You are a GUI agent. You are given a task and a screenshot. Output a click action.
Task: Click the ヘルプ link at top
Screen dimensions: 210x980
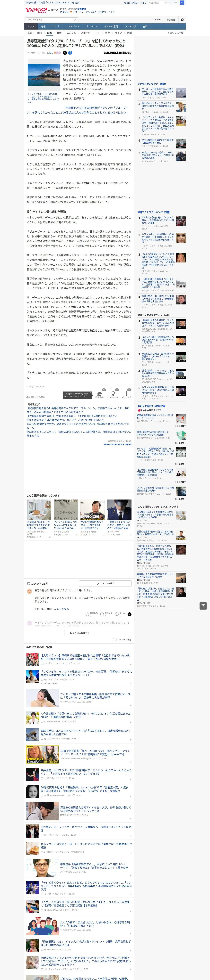[x=143, y=3]
